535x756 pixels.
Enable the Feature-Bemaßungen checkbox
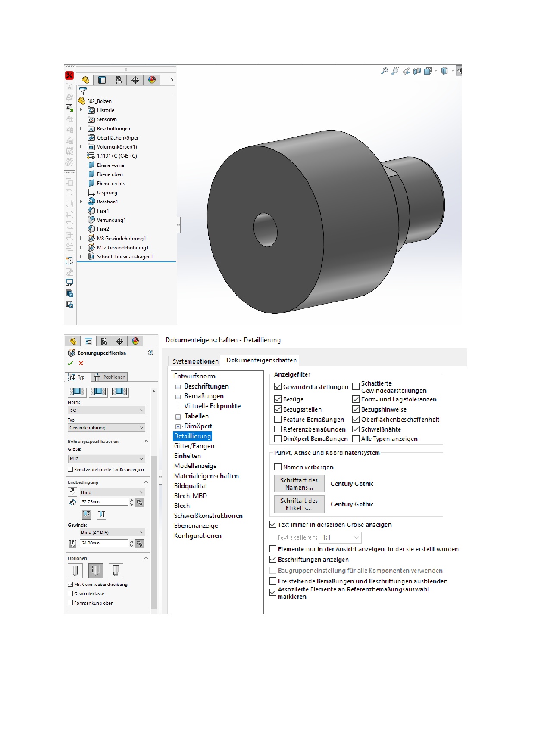(x=278, y=419)
